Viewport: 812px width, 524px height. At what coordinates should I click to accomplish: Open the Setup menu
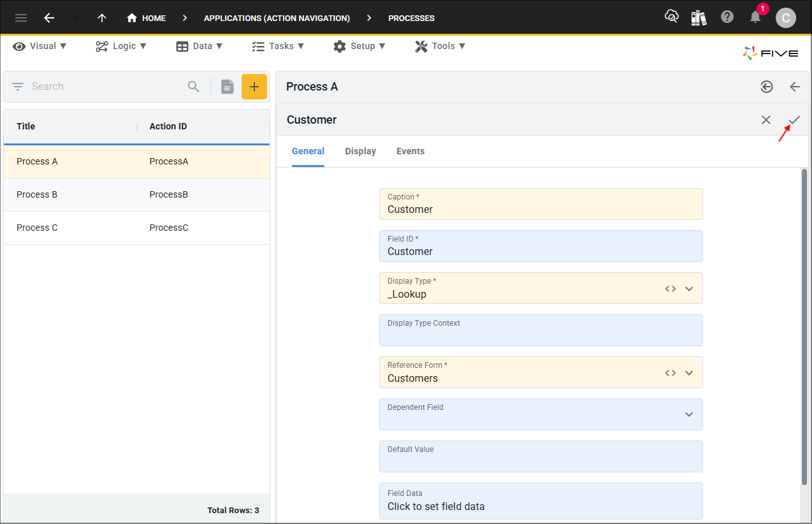point(359,46)
